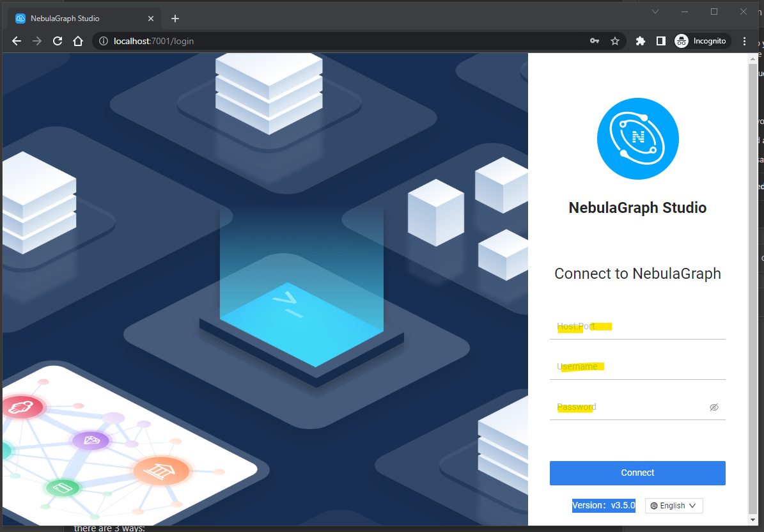764x532 pixels.
Task: Bookmark this page with the star icon
Action: (x=615, y=41)
